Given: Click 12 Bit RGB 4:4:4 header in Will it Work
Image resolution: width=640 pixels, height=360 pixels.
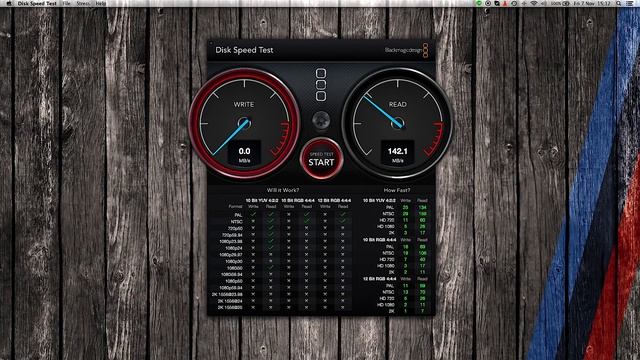Looking at the screenshot, I should point(334,200).
